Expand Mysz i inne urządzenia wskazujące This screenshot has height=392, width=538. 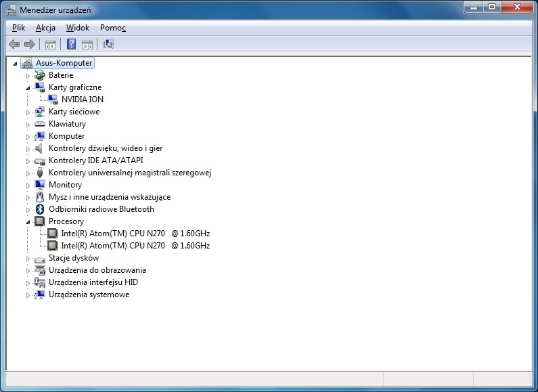point(28,198)
